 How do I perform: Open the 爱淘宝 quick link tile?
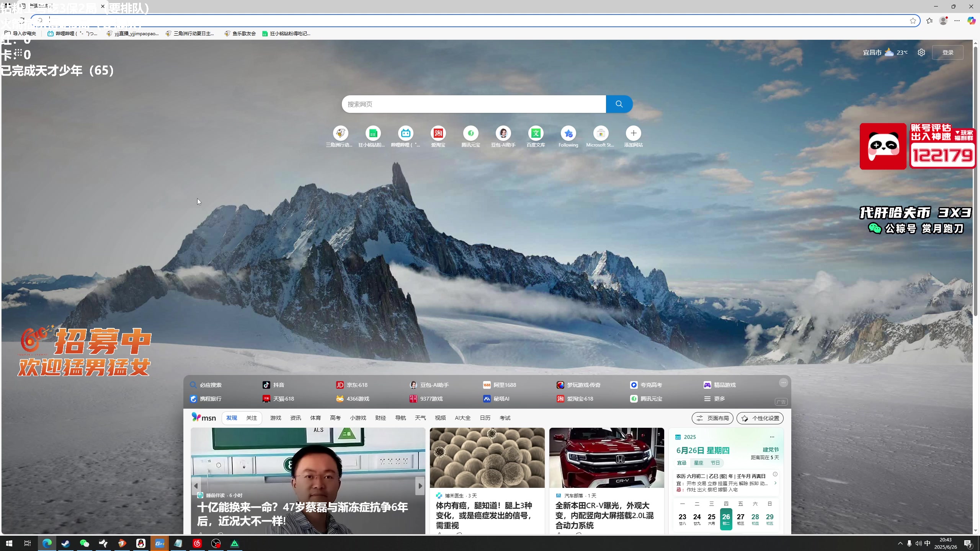pos(438,137)
